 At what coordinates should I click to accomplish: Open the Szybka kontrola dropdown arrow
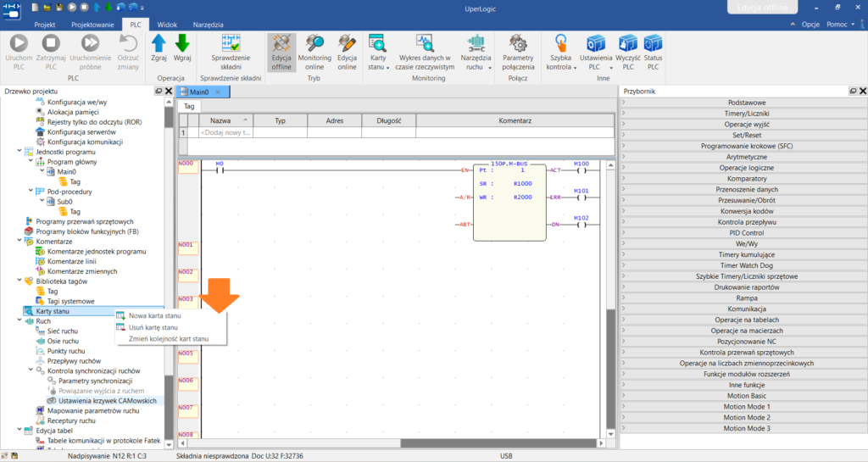click(575, 68)
